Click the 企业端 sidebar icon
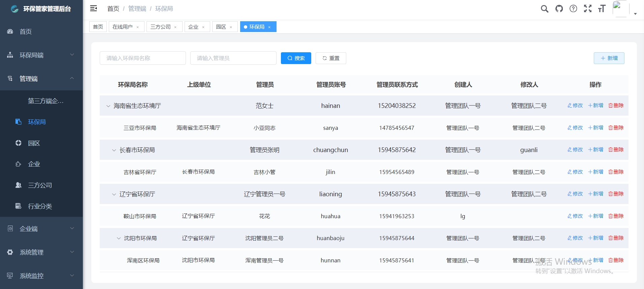This screenshot has height=289, width=644. click(10, 229)
